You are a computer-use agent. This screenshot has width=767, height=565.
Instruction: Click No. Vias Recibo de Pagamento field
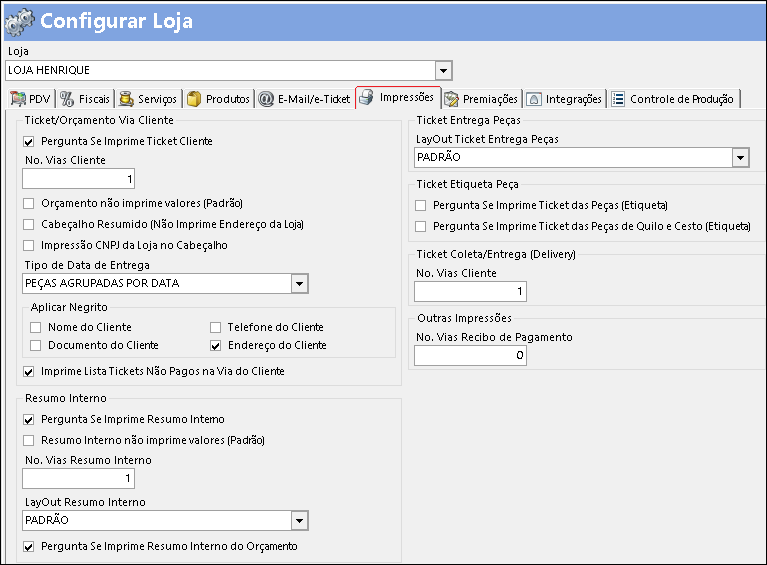click(x=471, y=356)
